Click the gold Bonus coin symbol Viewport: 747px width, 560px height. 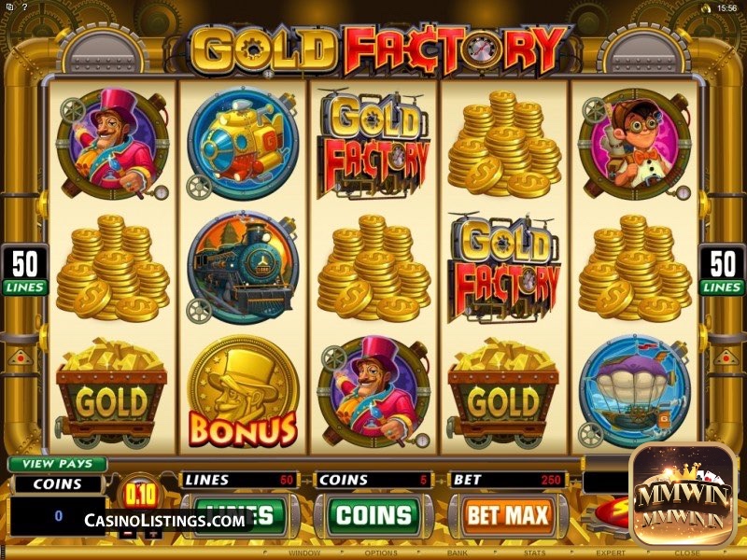tap(243, 391)
